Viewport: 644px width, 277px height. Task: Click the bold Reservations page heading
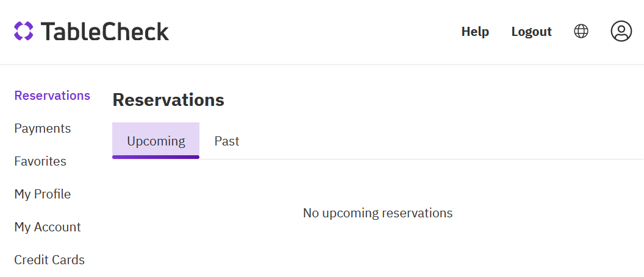168,100
